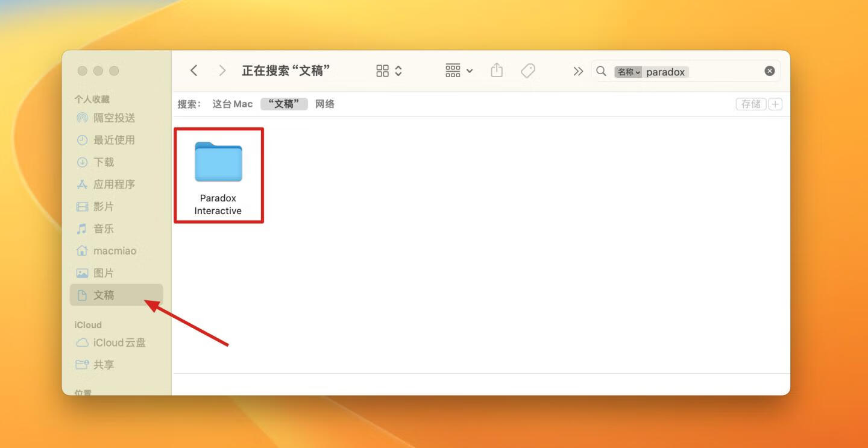This screenshot has width=868, height=448.
Task: Click the 个人收藏 section header
Action: (x=92, y=99)
